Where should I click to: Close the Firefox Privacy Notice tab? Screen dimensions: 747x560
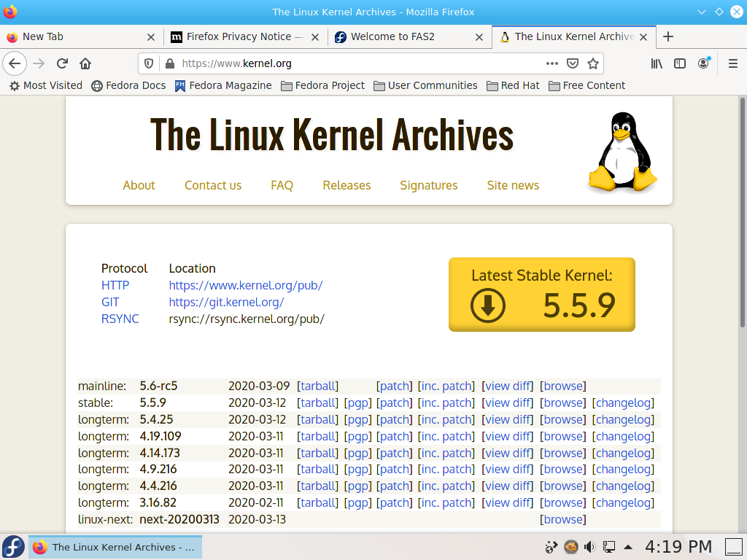[315, 37]
